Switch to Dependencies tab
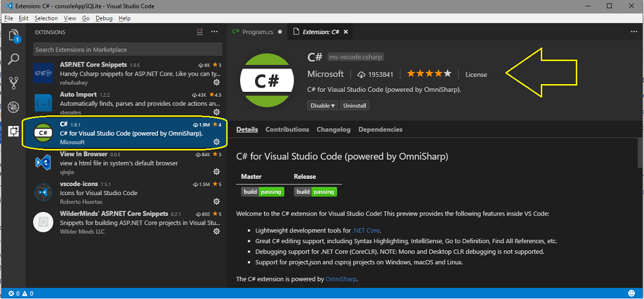The width and height of the screenshot is (644, 299). click(x=381, y=129)
